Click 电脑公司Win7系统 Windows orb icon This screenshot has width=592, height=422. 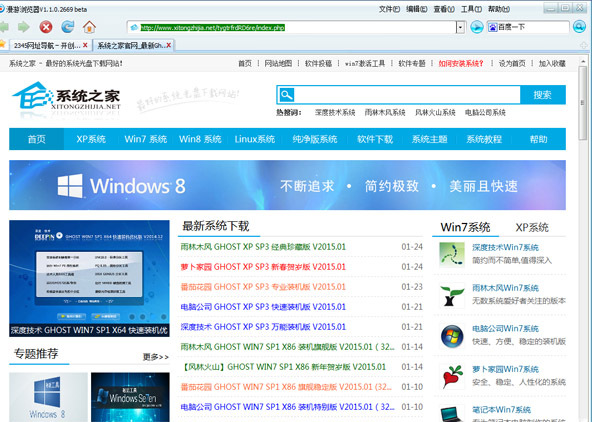[x=452, y=336]
